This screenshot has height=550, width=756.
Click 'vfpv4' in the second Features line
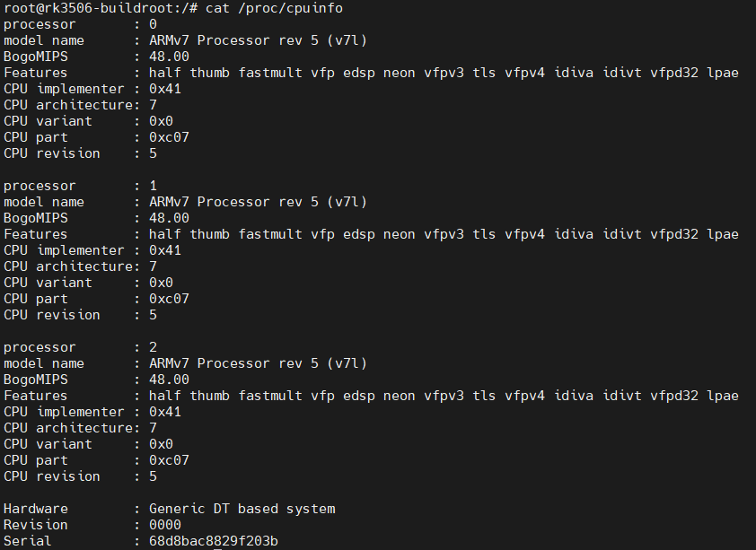524,234
